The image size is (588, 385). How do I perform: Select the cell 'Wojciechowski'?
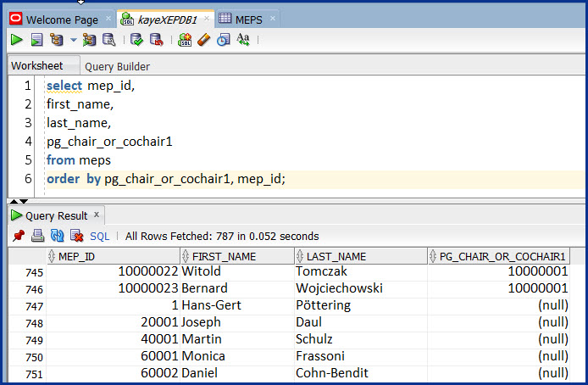click(x=361, y=288)
